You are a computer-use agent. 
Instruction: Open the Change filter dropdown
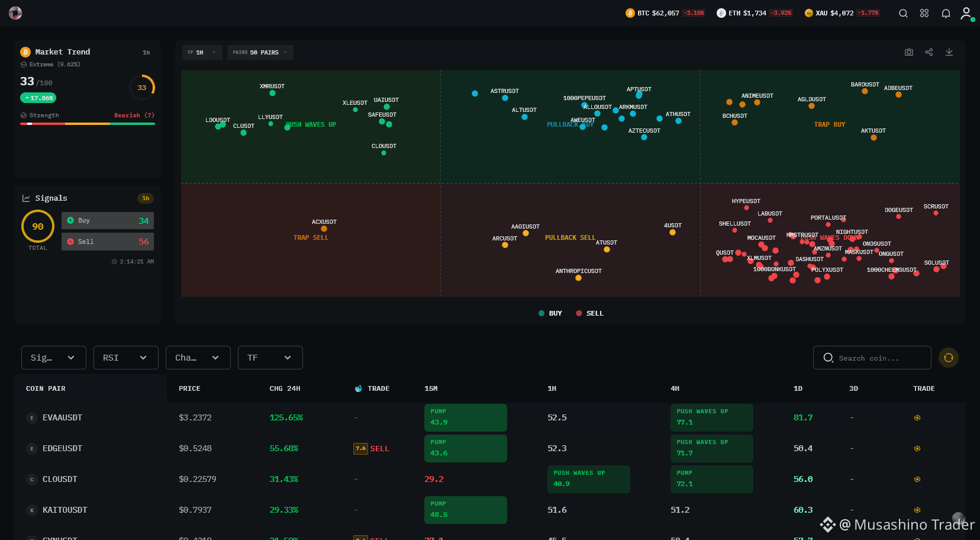pyautogui.click(x=198, y=358)
